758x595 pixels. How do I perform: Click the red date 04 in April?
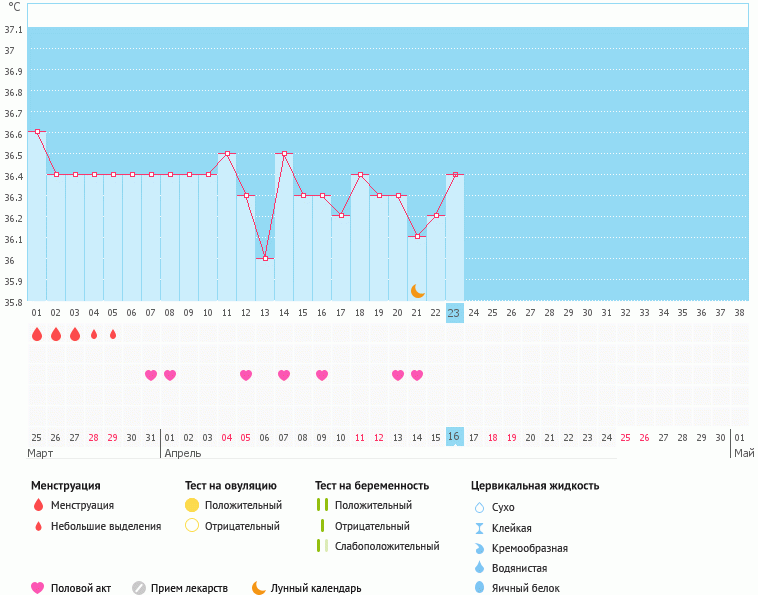[x=227, y=437]
